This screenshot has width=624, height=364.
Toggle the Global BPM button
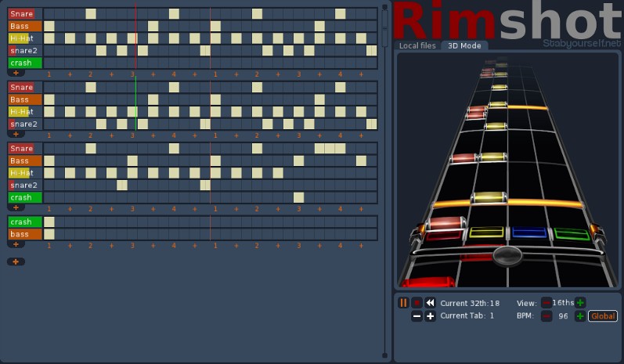603,316
